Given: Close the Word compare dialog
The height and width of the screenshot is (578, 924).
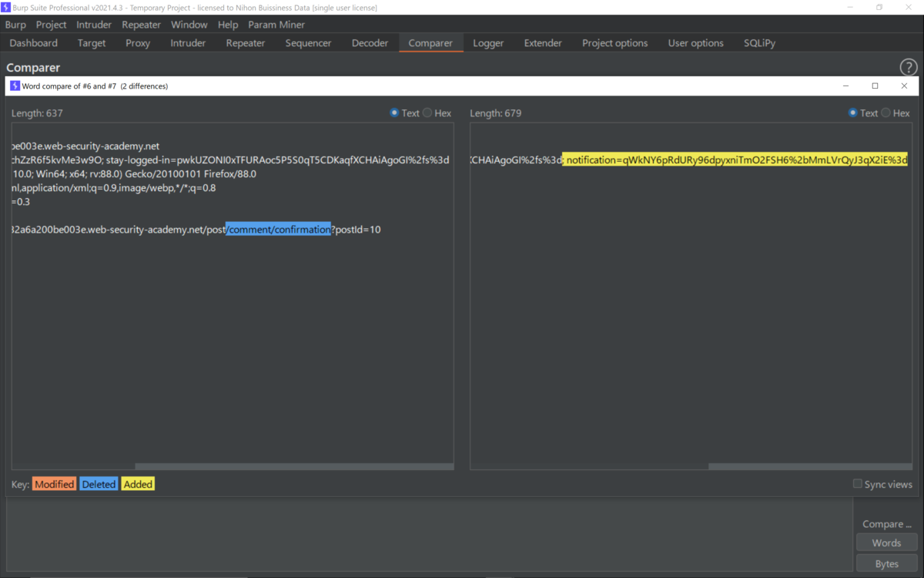Looking at the screenshot, I should click(904, 86).
